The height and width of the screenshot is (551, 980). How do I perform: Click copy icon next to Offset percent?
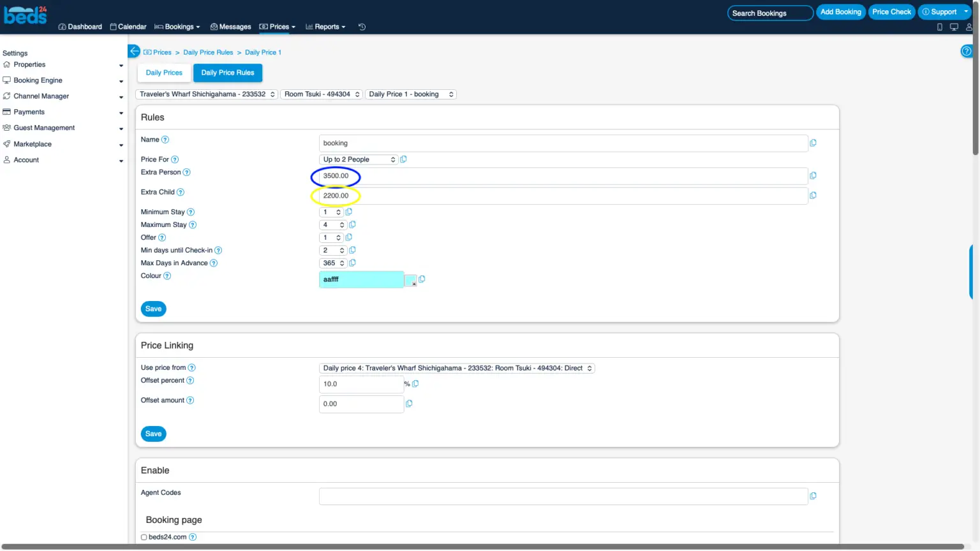(415, 384)
